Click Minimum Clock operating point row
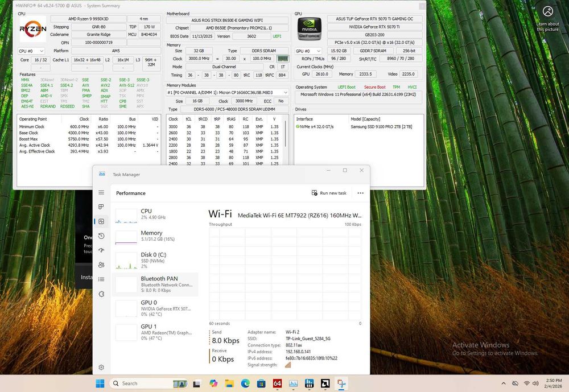This screenshot has height=392, width=569. point(89,127)
